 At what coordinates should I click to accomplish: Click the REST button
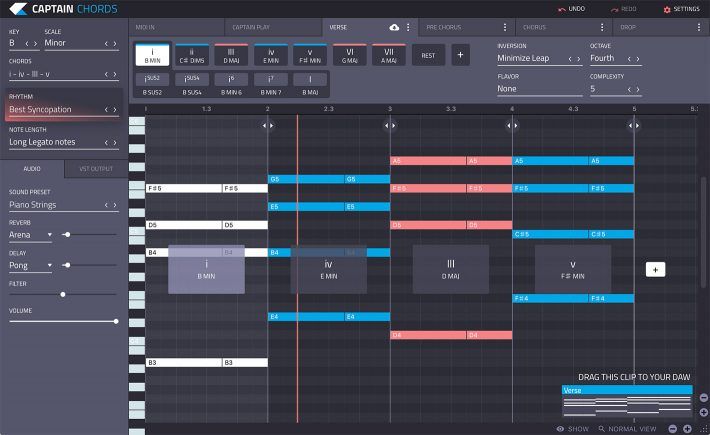coord(428,55)
